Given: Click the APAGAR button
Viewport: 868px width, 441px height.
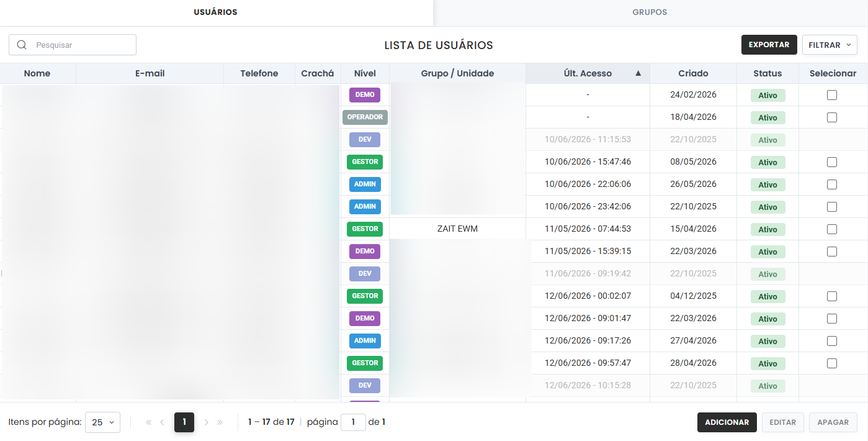Looking at the screenshot, I should tap(833, 422).
